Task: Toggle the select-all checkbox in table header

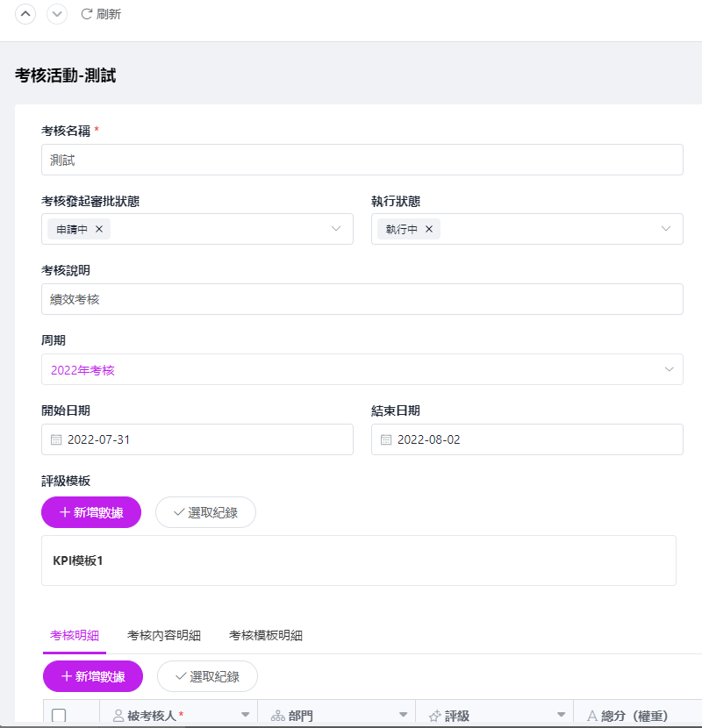Action: (x=60, y=716)
